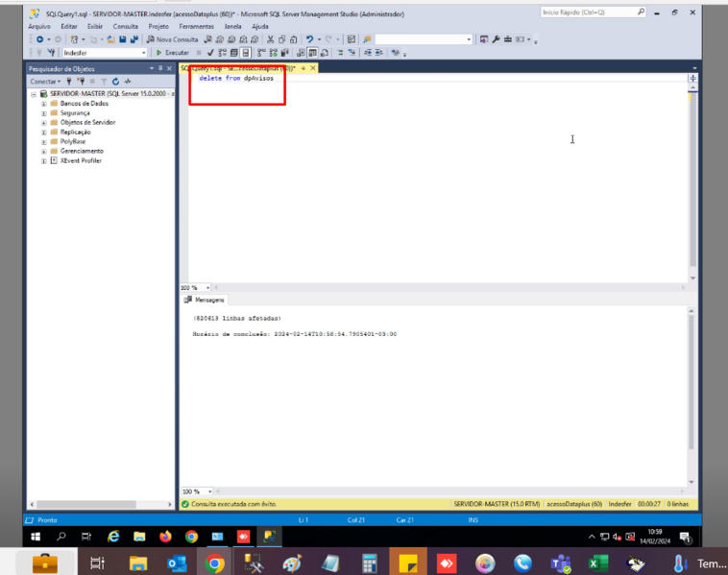This screenshot has height=575, width=728.
Task: Click the parse checkmark icon
Action: pyautogui.click(x=210, y=53)
